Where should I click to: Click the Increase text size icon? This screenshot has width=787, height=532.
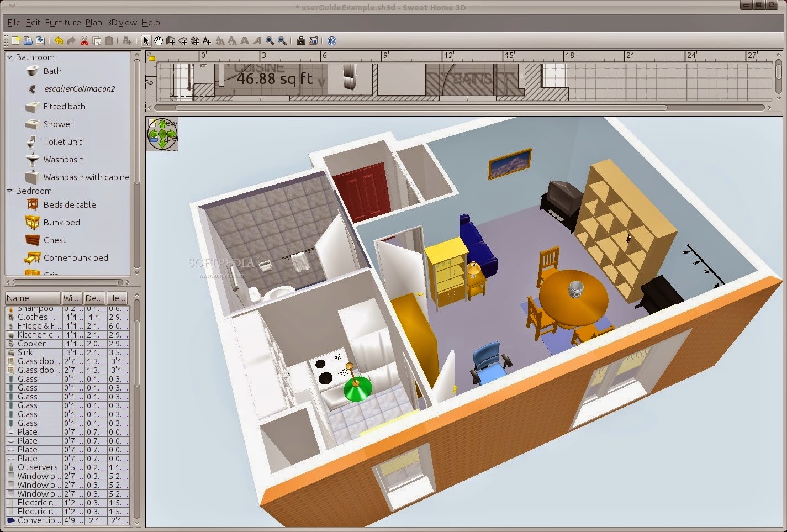point(220,41)
